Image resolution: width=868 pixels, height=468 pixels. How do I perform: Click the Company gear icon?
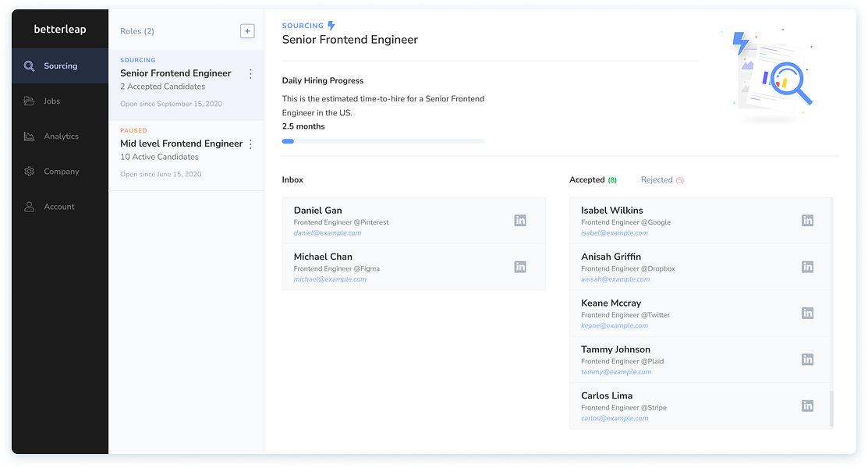30,171
